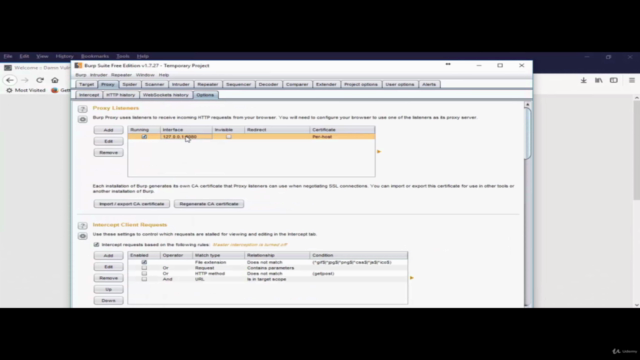Open Firefox downloads arrow icon
The image size is (640, 360).
point(584,80)
